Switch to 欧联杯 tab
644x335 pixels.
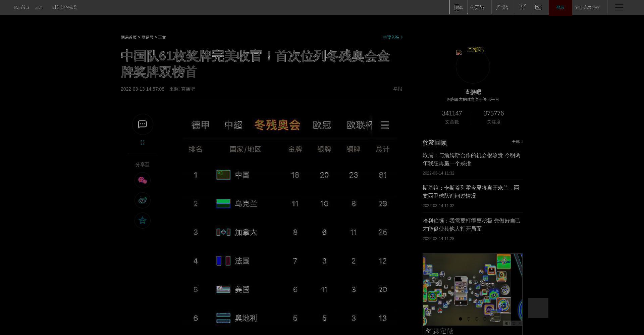pyautogui.click(x=359, y=125)
